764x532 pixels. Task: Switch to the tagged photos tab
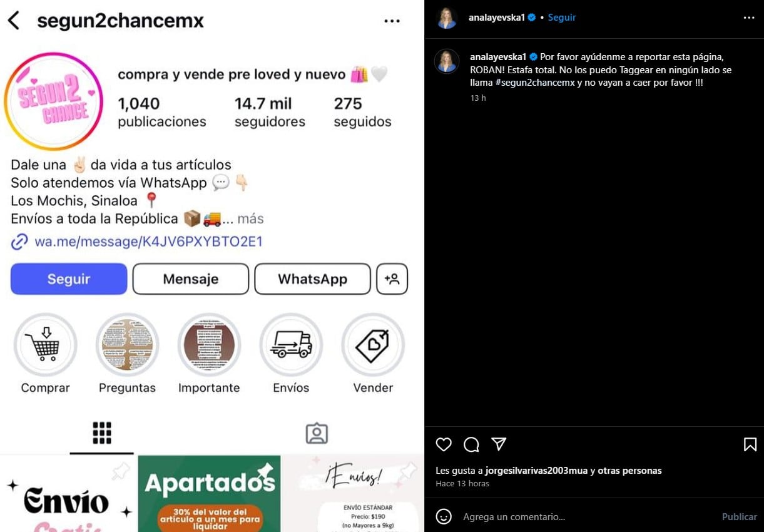click(x=317, y=433)
